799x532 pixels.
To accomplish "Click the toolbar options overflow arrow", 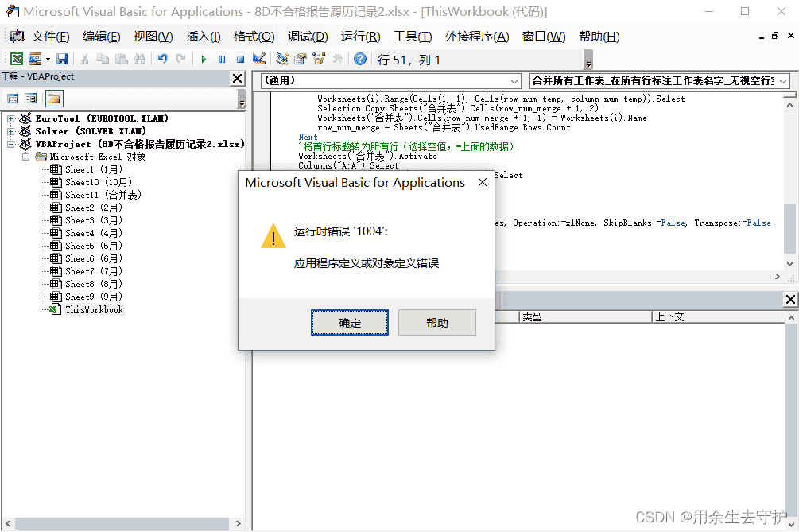I will [588, 59].
